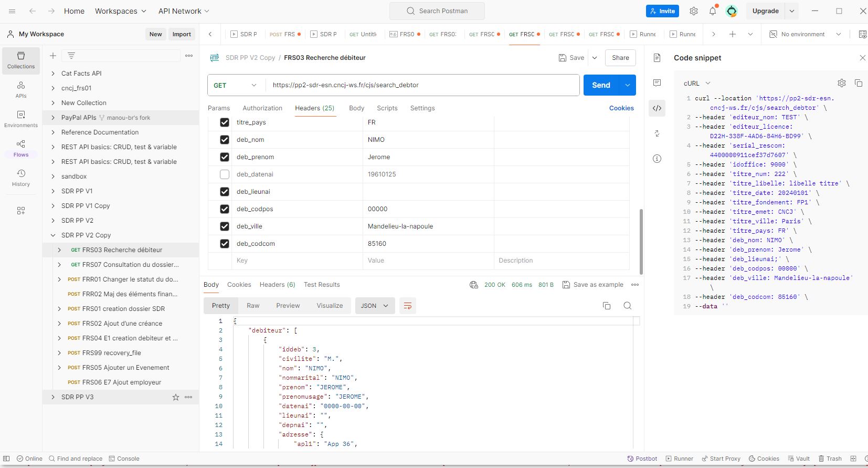Image resolution: width=868 pixels, height=468 pixels.
Task: Enable the deb_datenai header checkbox
Action: coord(225,174)
